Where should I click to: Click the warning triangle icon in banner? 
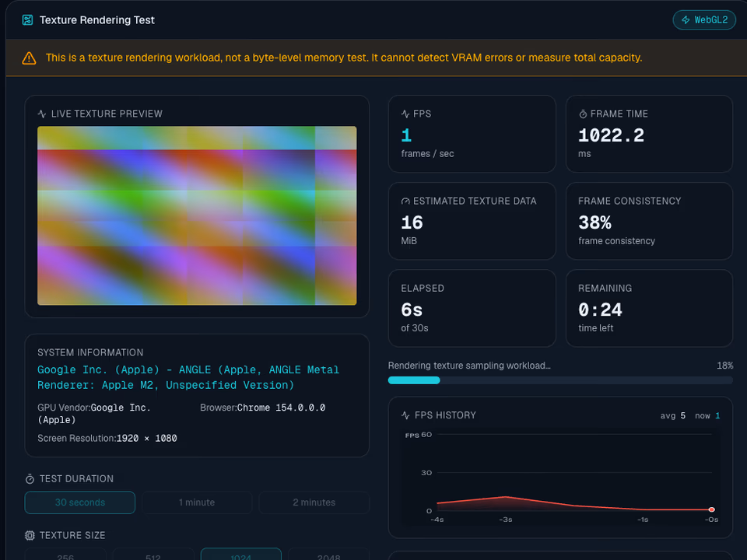29,58
